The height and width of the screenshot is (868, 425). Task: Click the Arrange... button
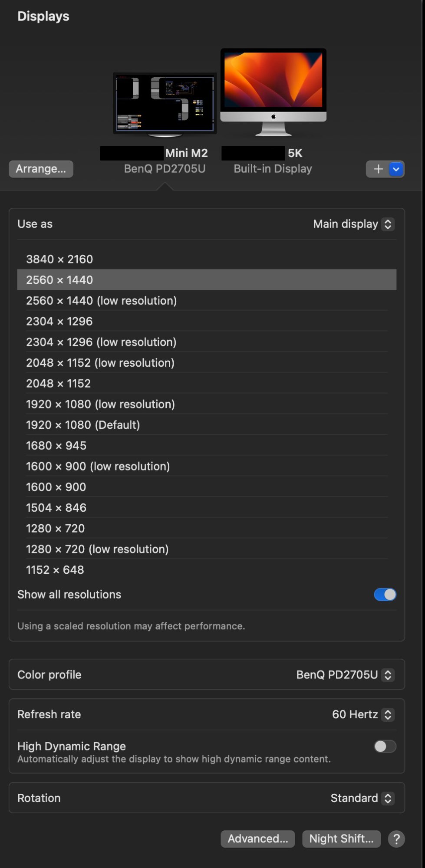tap(41, 169)
